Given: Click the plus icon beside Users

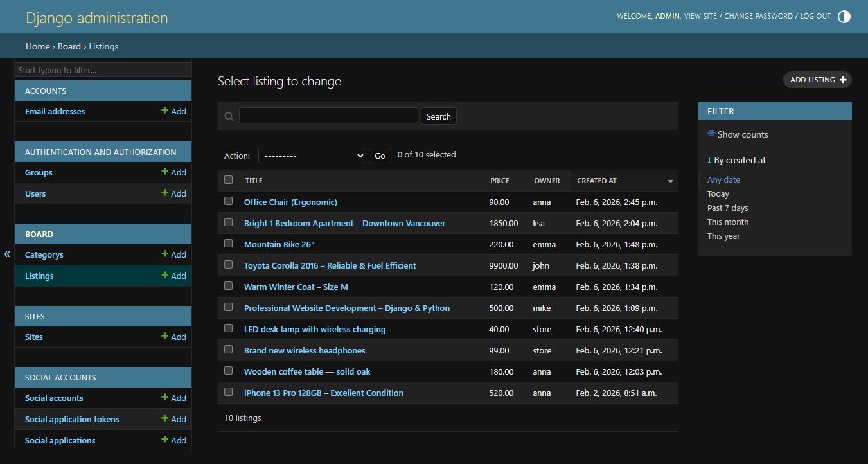Looking at the screenshot, I should point(164,193).
